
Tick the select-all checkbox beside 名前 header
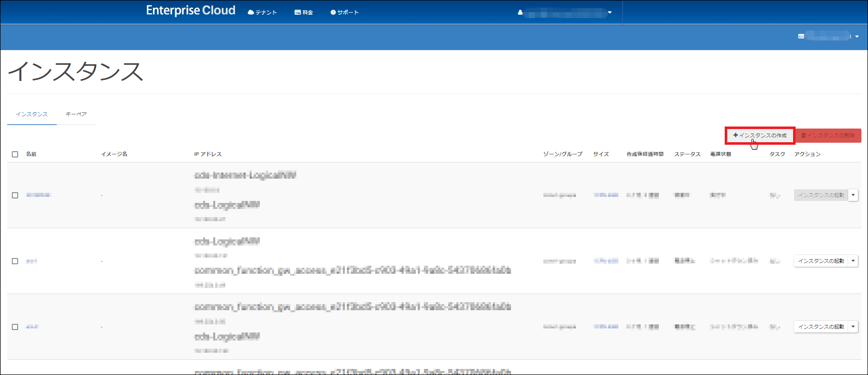[15, 154]
